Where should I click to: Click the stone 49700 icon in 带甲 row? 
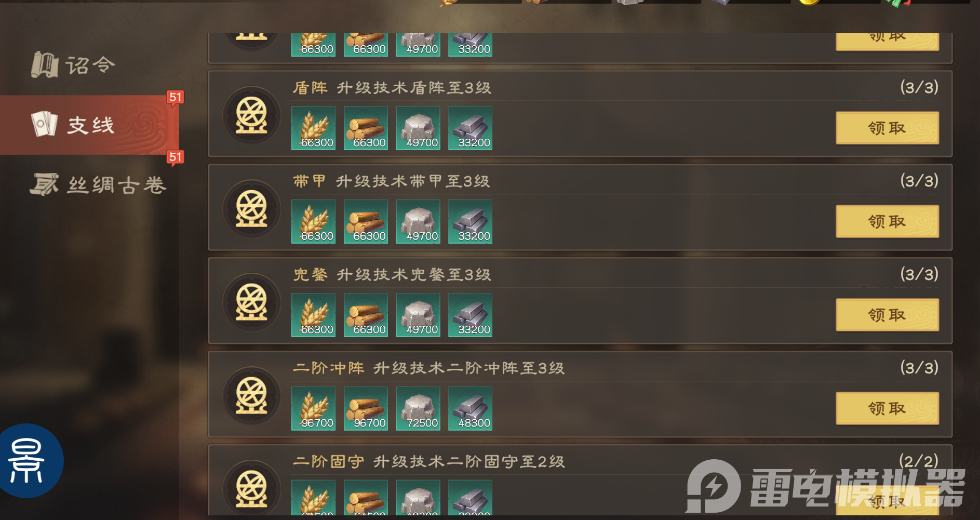418,222
